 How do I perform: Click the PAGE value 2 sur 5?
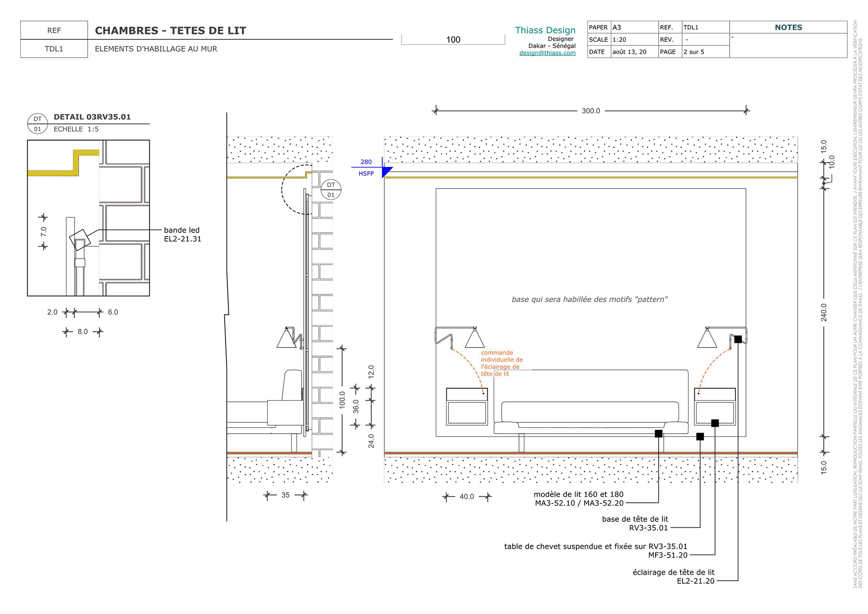click(693, 52)
